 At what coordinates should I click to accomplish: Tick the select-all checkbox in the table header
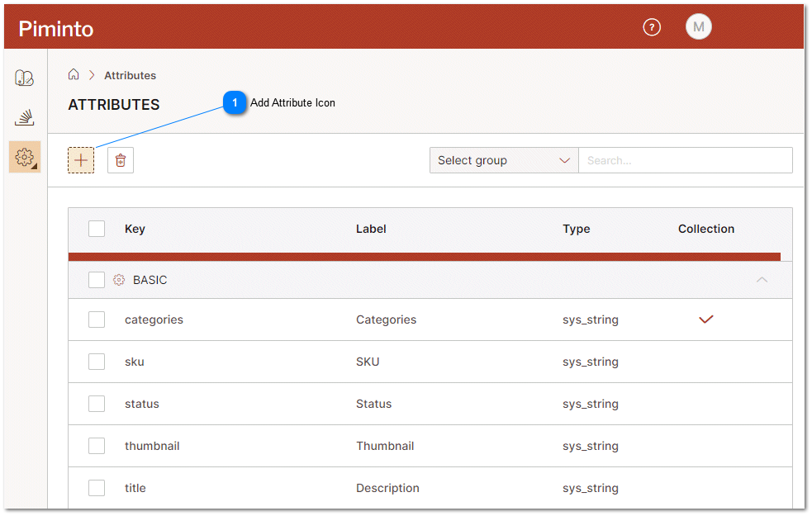(x=97, y=229)
